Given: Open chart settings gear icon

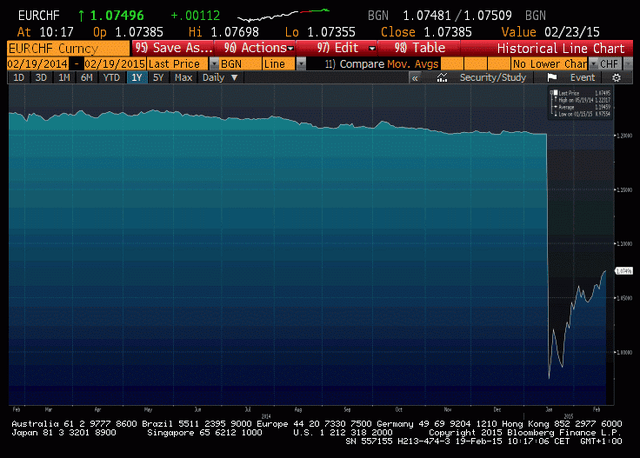Looking at the screenshot, I should (616, 78).
